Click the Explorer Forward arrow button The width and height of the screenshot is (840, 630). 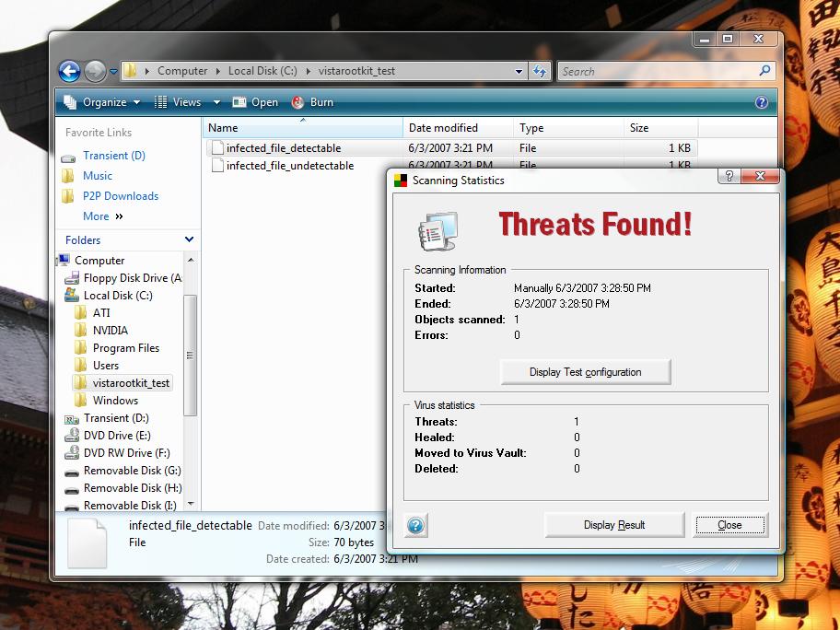(x=96, y=71)
